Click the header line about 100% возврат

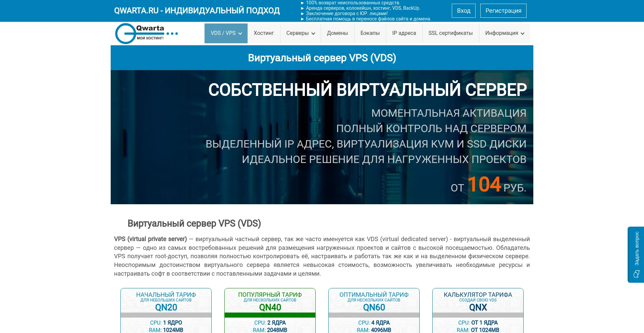click(350, 3)
